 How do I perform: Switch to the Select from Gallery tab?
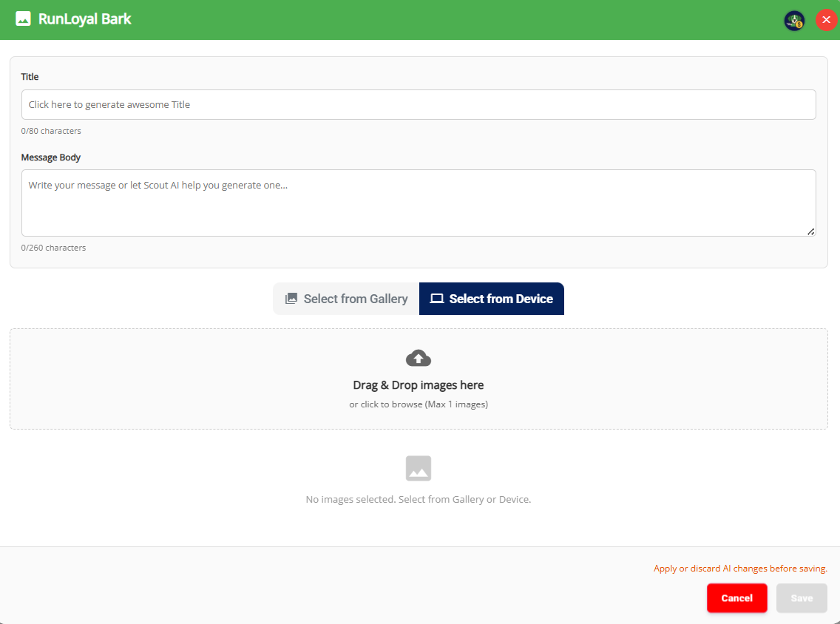[346, 299]
